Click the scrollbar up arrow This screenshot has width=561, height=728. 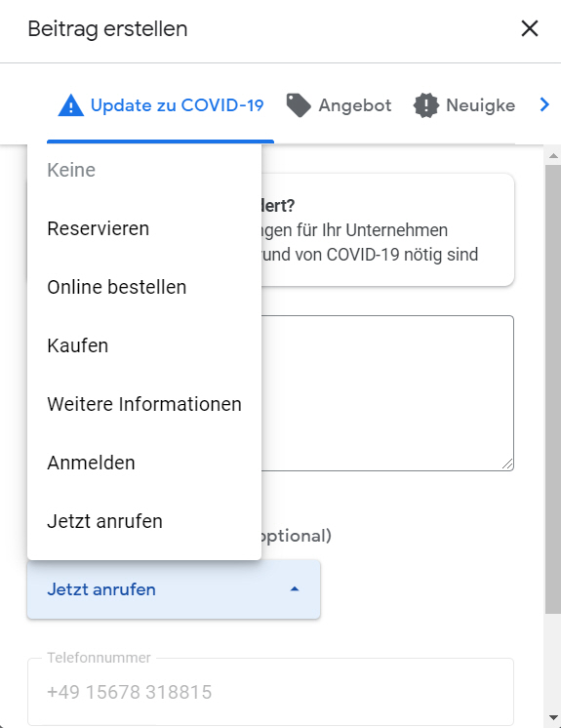coord(553,156)
